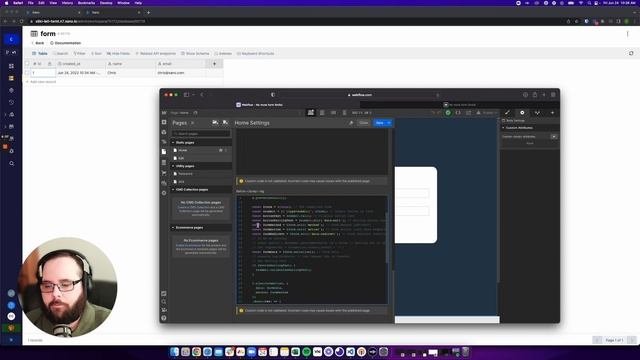The height and width of the screenshot is (360, 640).
Task: Collapse the Utility pages section
Action: pos(173,166)
